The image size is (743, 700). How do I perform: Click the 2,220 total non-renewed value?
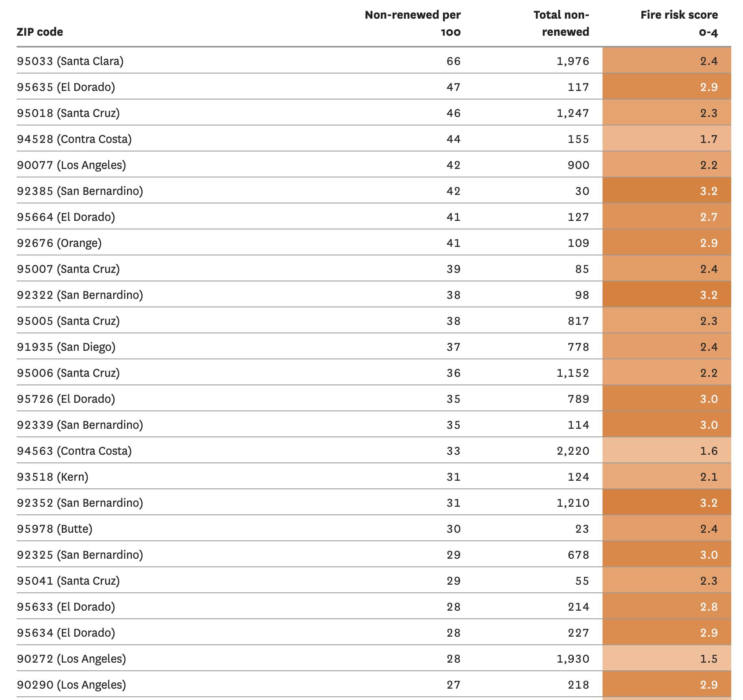pos(573,451)
